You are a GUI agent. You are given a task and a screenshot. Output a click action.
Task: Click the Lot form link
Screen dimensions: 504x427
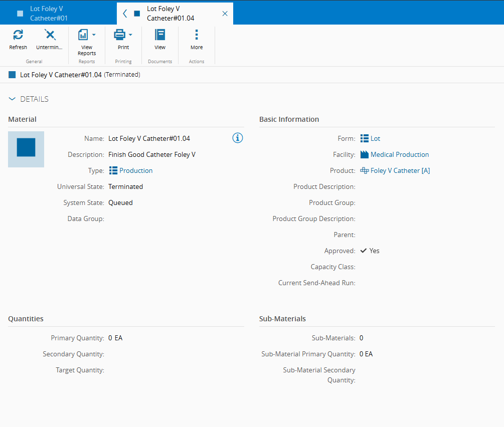point(375,138)
